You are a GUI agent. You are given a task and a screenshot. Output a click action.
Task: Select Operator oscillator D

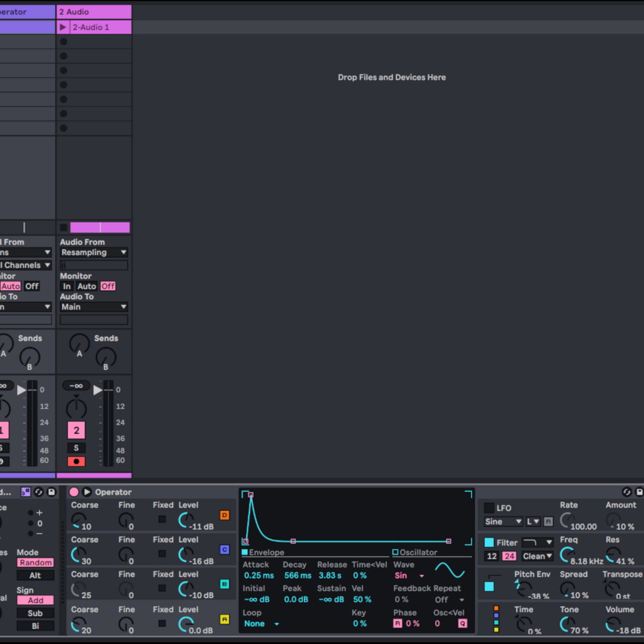224,515
